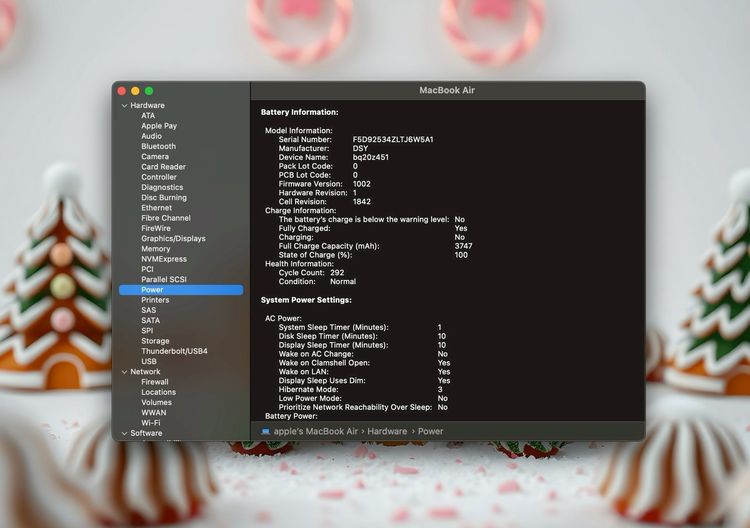Click the laptop icon in path bar
The width and height of the screenshot is (750, 528).
coord(265,431)
